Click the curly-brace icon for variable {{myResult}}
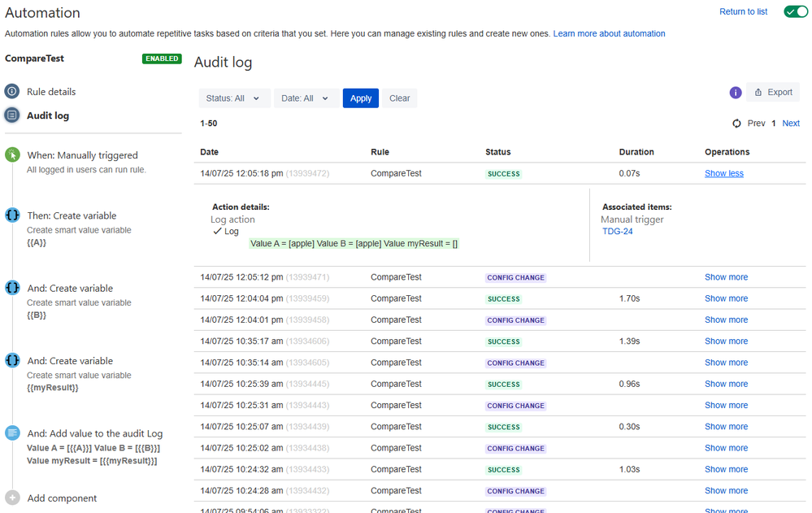The image size is (812, 513). click(x=12, y=360)
